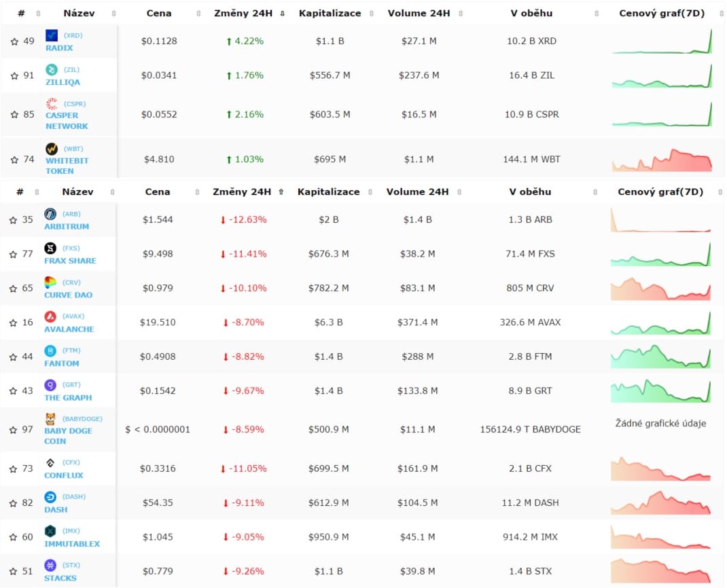This screenshot has width=727, height=588.
Task: Star the Baby Doge Coin row
Action: coord(13,430)
